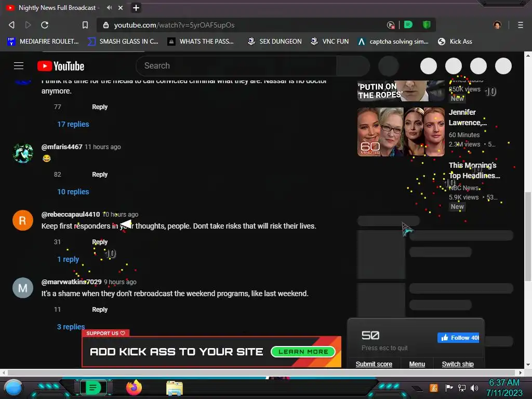The height and width of the screenshot is (399, 532).
Task: Click Submit score in Kick Ass panel
Action: click(374, 364)
